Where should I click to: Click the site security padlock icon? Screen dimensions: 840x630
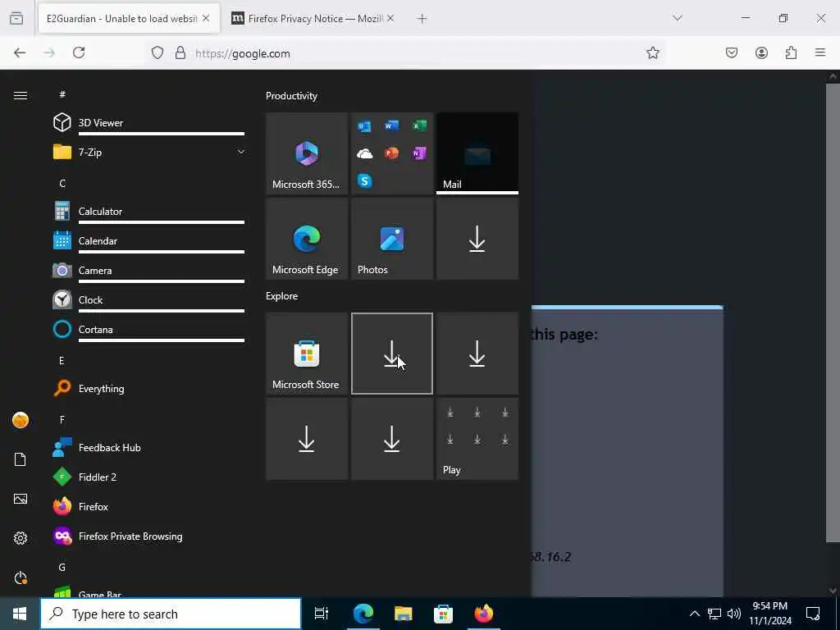(180, 52)
